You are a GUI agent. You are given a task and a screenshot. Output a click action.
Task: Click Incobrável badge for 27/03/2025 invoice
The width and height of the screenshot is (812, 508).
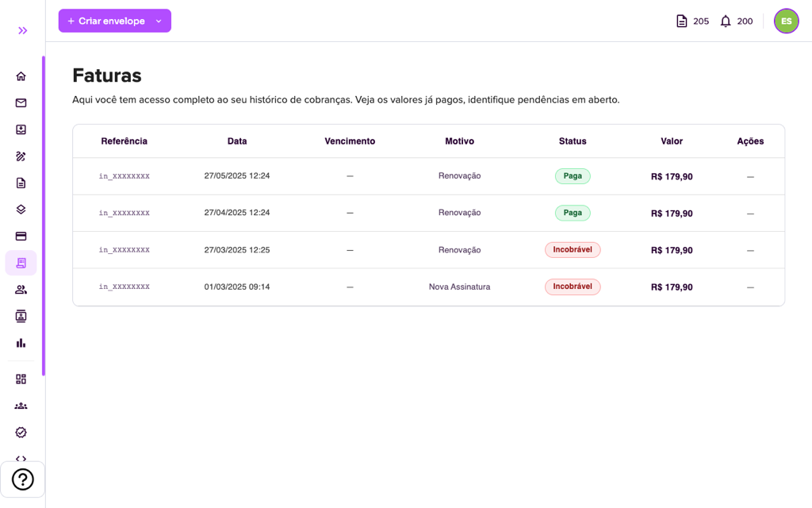point(573,249)
